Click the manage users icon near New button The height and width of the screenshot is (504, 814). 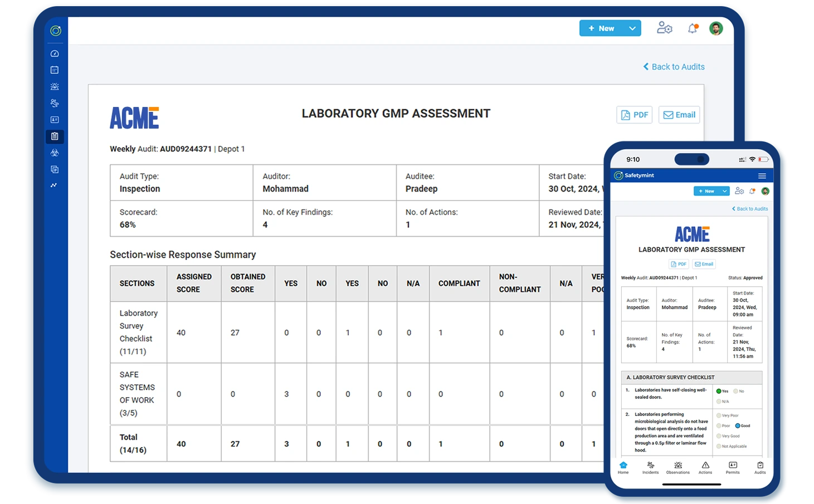pyautogui.click(x=664, y=28)
